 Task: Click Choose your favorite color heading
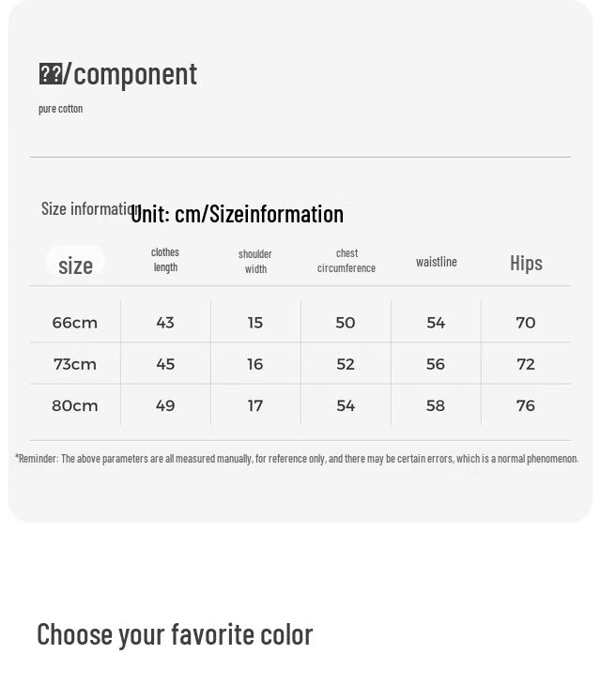click(x=175, y=634)
